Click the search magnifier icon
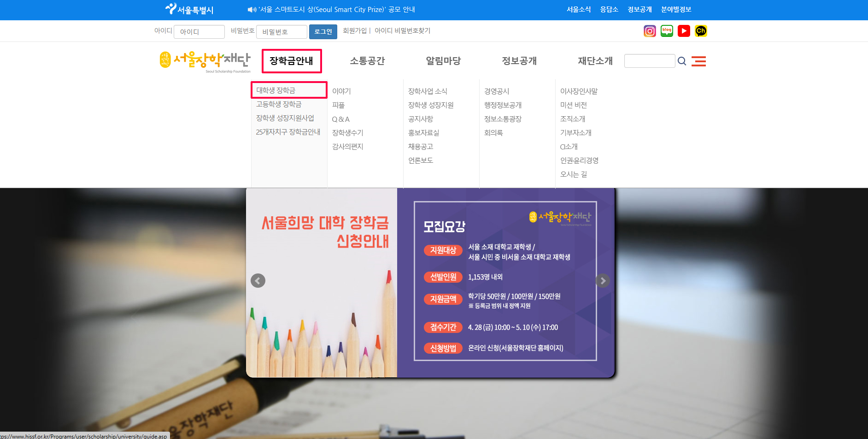The height and width of the screenshot is (439, 868). 682,61
